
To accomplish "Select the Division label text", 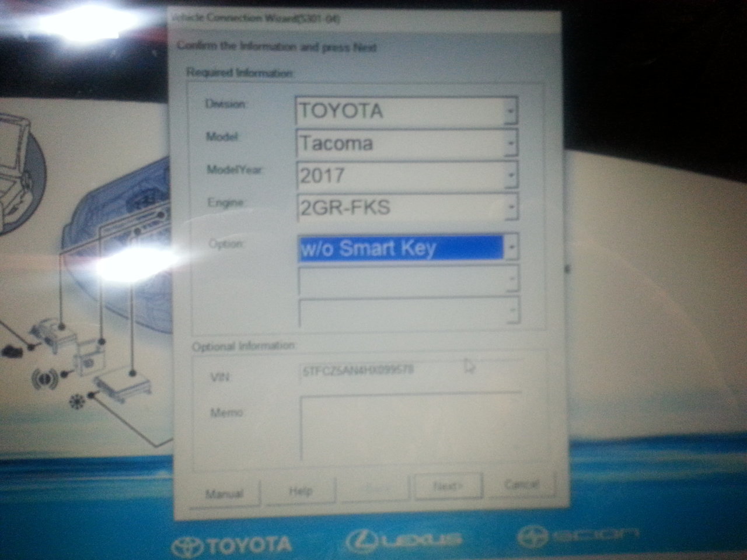I will [226, 104].
